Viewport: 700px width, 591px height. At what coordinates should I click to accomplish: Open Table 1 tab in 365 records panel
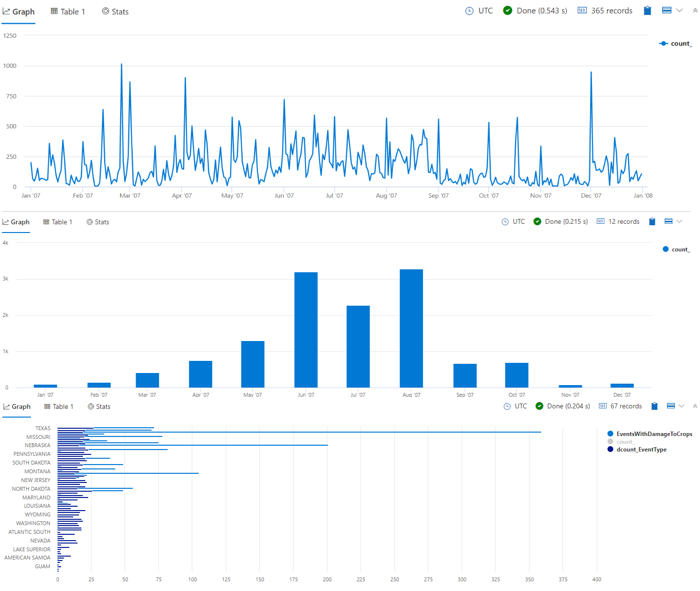(68, 12)
